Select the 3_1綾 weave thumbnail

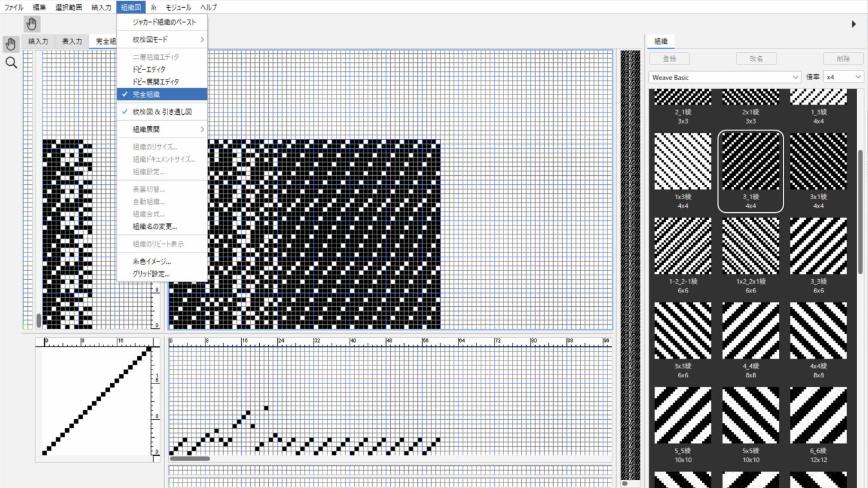tap(751, 162)
